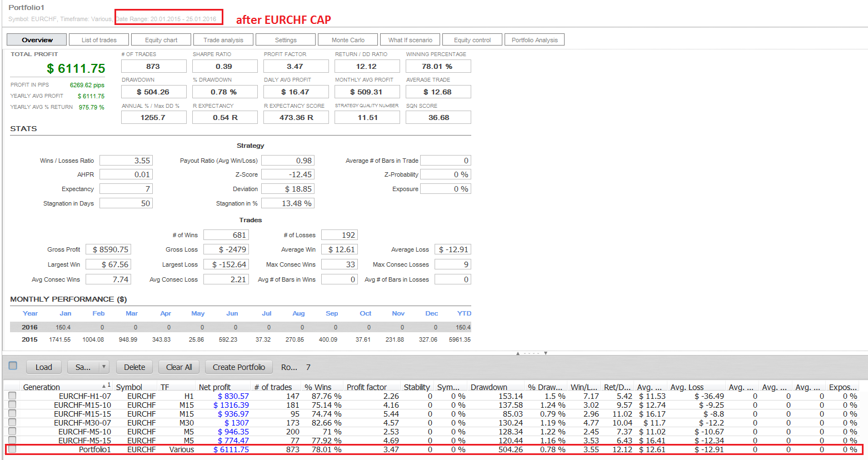Check the EURCHF-M30-07 row checkbox
The width and height of the screenshot is (868, 460).
(12, 422)
